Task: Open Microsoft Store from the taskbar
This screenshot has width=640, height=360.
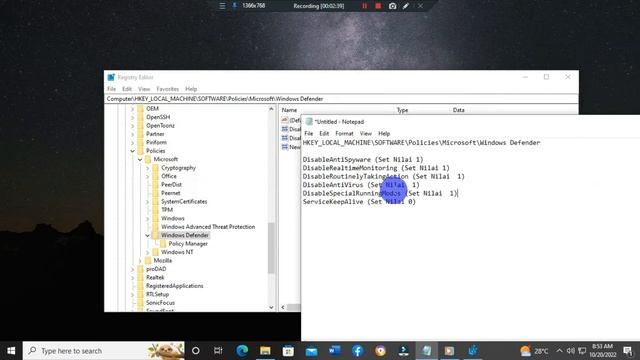Action: [288, 351]
